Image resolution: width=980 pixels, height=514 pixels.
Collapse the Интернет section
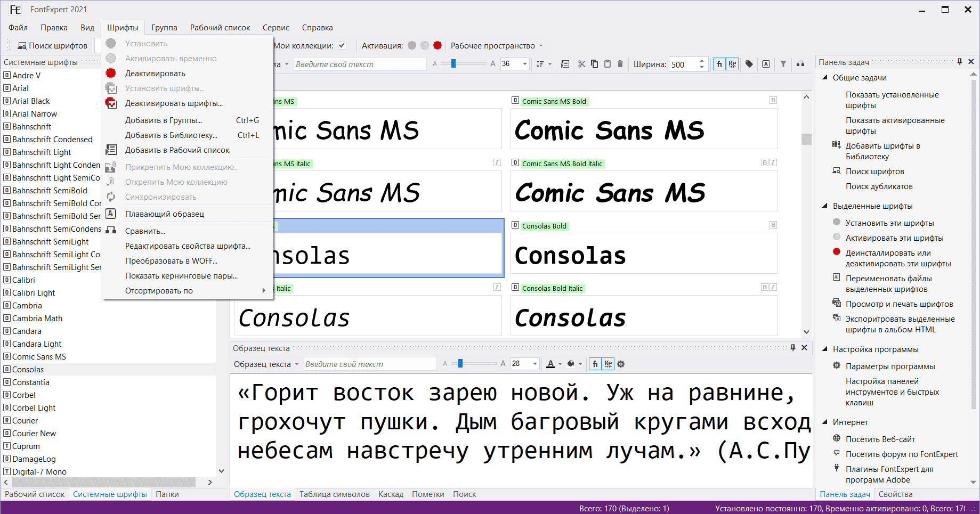825,422
